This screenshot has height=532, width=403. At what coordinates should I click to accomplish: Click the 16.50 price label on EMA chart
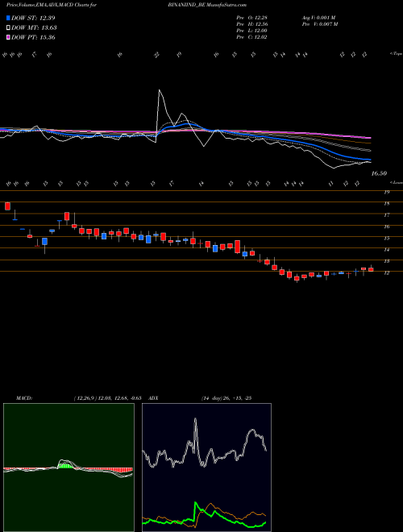tap(379, 174)
